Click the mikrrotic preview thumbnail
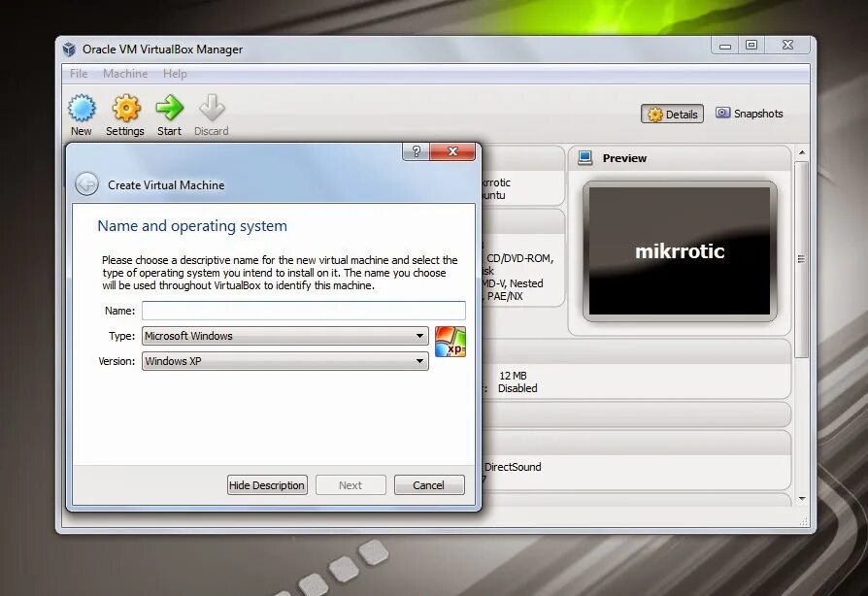Screen dimensions: 868x596 pos(680,251)
